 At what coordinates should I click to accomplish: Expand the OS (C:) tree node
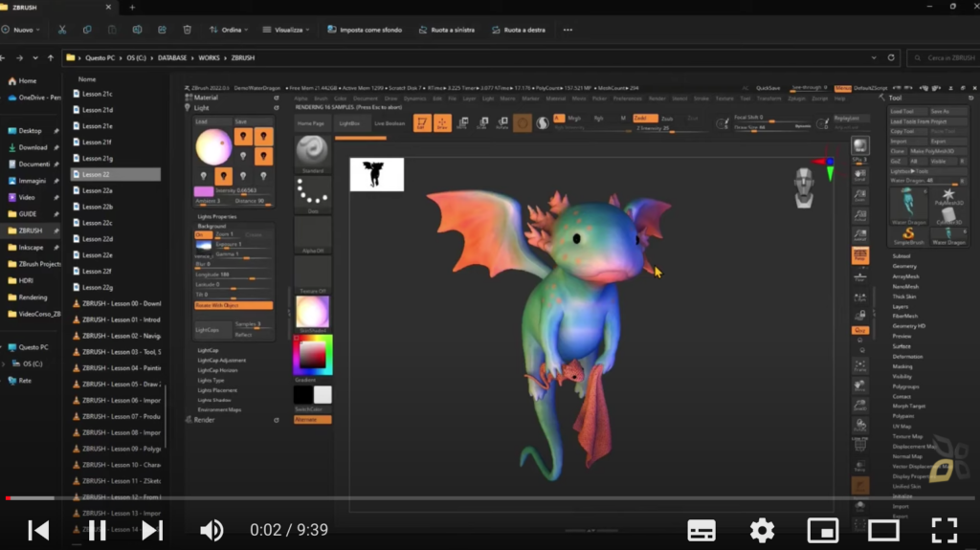(3, 363)
